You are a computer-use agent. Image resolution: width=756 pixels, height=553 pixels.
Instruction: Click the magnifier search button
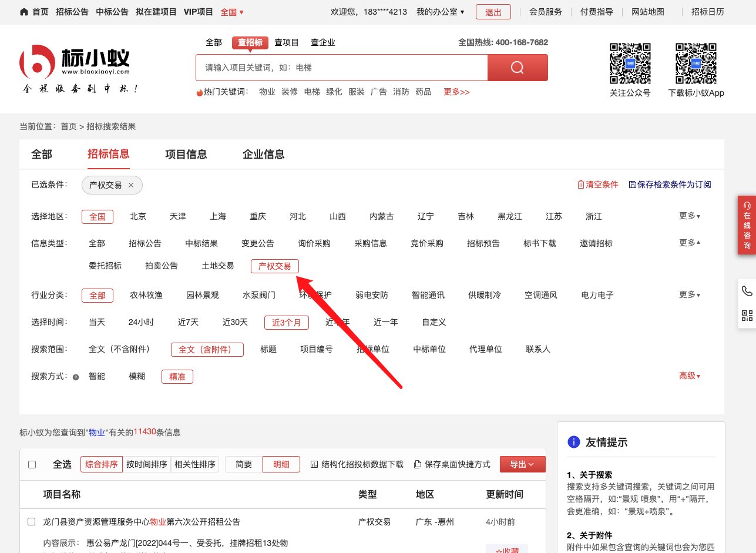click(517, 68)
